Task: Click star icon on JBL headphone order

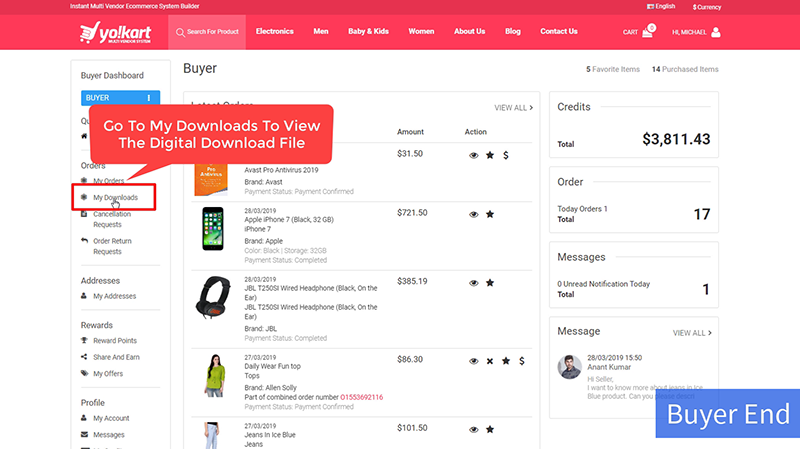Action: point(490,283)
